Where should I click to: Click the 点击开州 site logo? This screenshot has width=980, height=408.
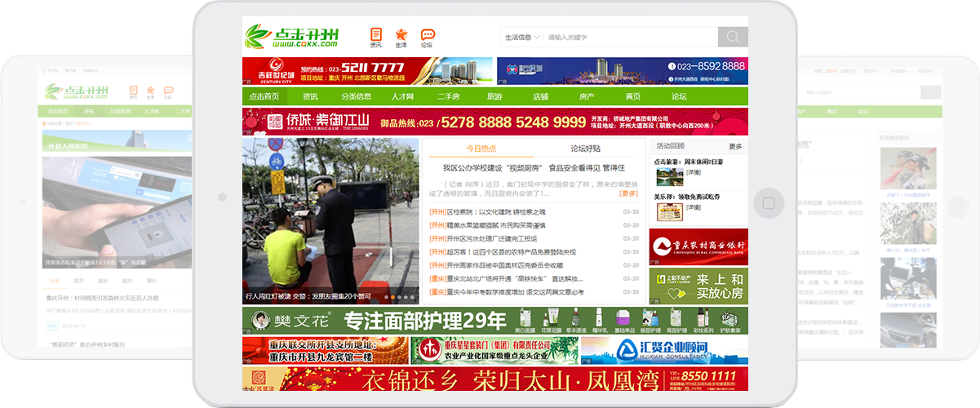[293, 37]
